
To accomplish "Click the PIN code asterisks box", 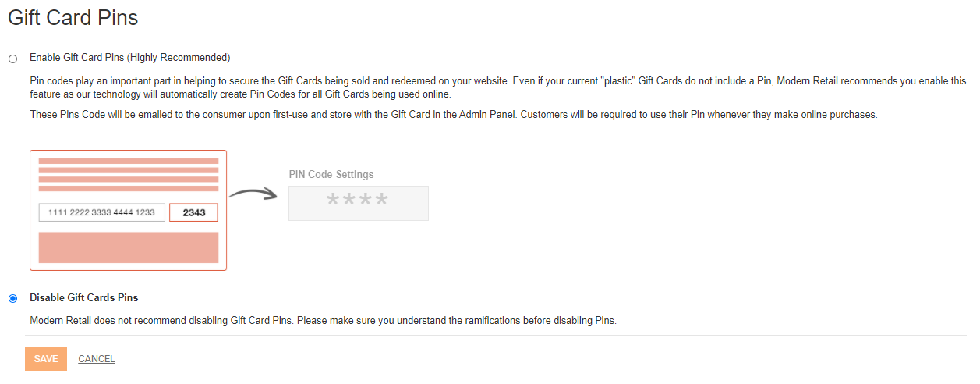I will tap(359, 203).
